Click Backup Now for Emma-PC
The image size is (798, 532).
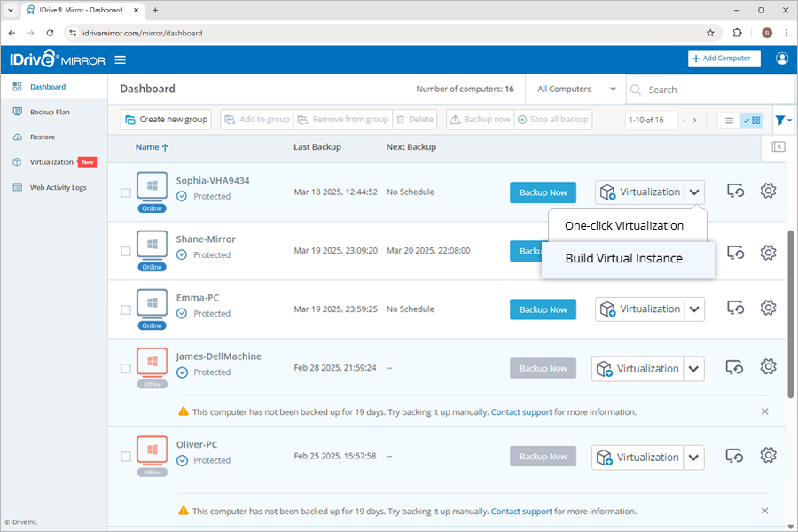pyautogui.click(x=543, y=309)
